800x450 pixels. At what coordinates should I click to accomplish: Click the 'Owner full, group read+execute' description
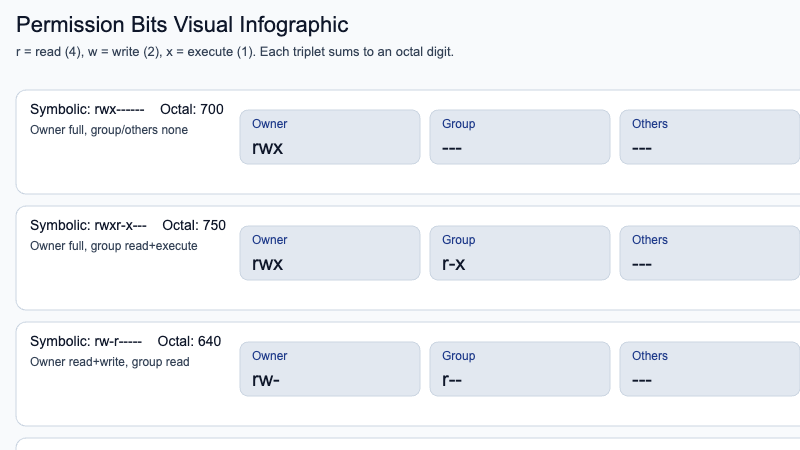114,245
